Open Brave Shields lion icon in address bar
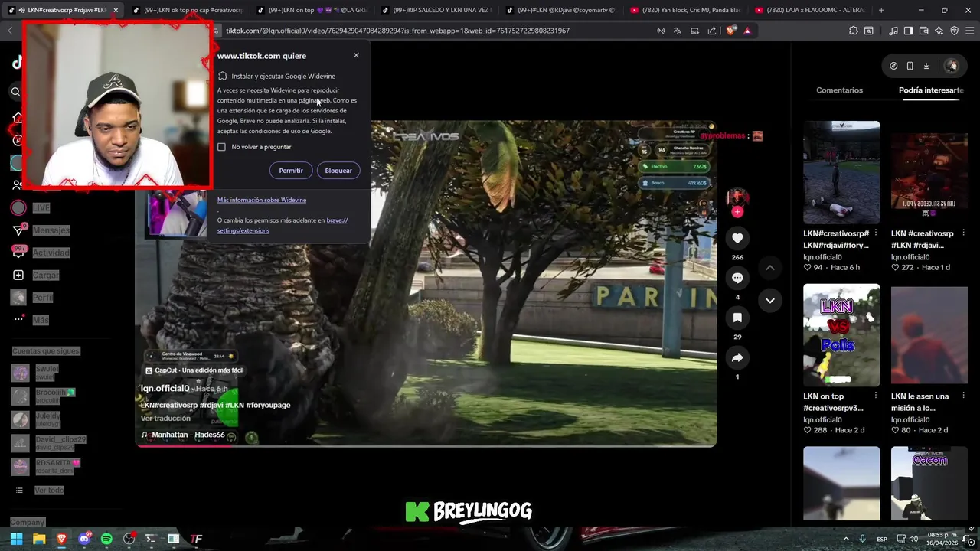This screenshot has height=551, width=980. tap(730, 31)
